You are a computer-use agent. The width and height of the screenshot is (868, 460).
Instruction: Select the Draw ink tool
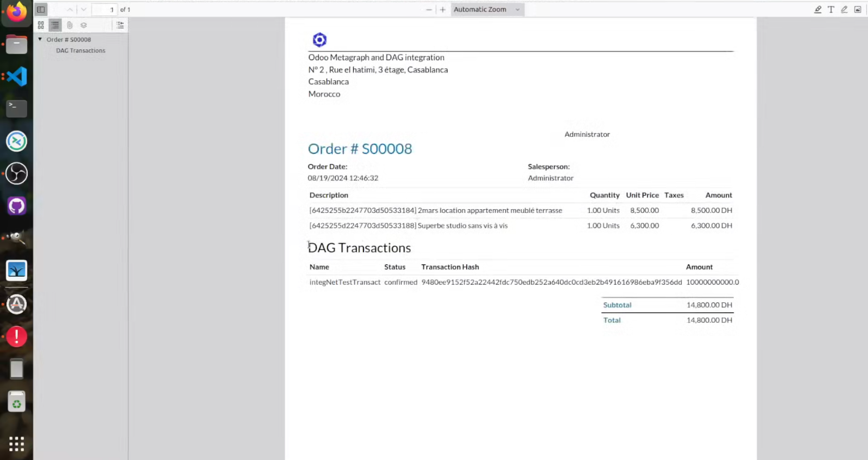[844, 9]
